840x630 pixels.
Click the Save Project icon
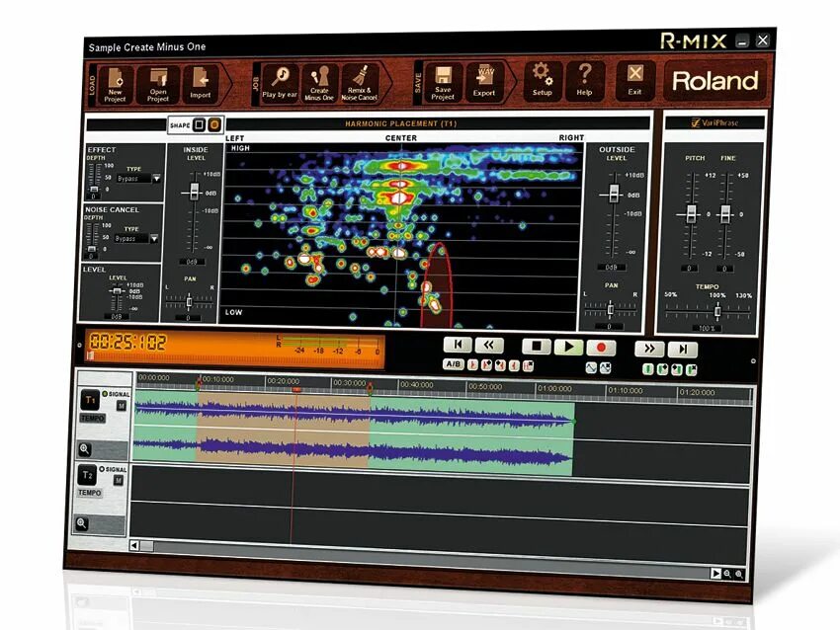click(443, 83)
